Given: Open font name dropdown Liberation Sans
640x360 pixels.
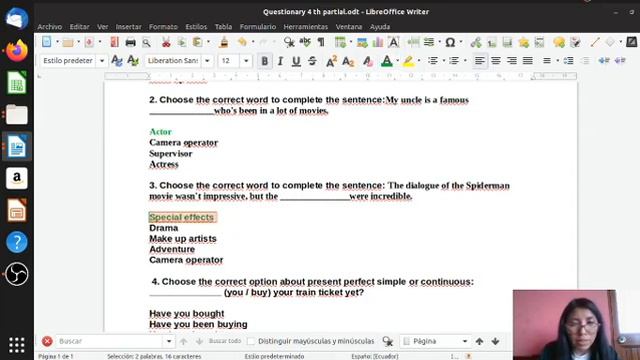Looking at the screenshot, I should (x=207, y=61).
